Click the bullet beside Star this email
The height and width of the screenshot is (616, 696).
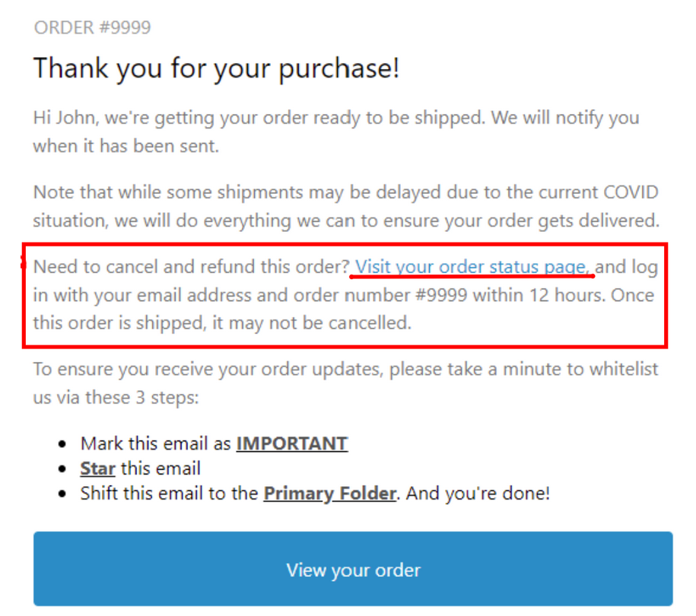[x=62, y=468]
